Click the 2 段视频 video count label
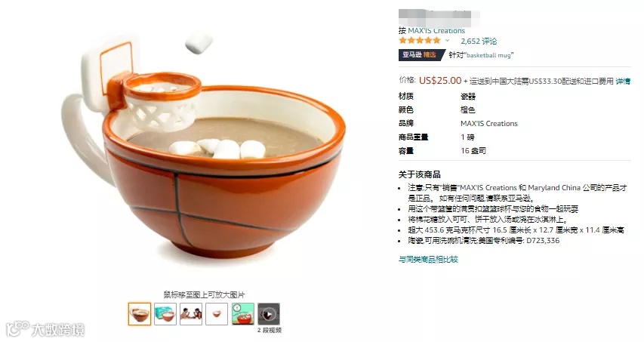The width and height of the screenshot is (644, 342). point(270,330)
